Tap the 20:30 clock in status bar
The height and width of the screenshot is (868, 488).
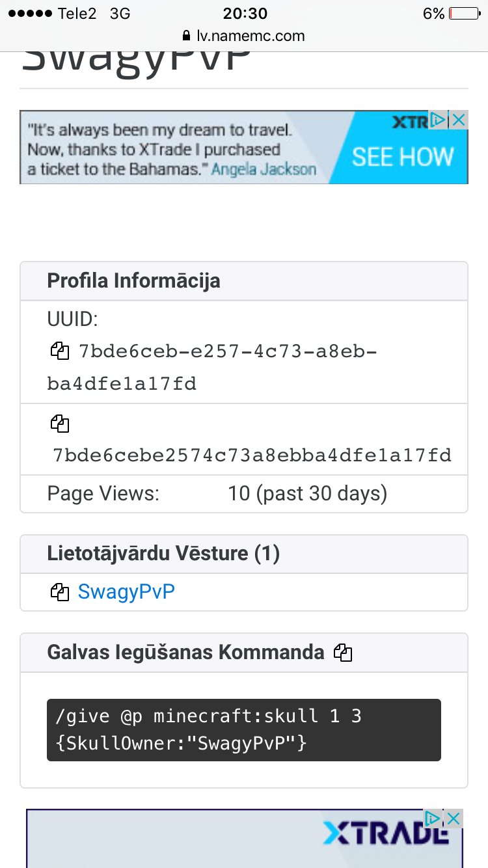244,13
